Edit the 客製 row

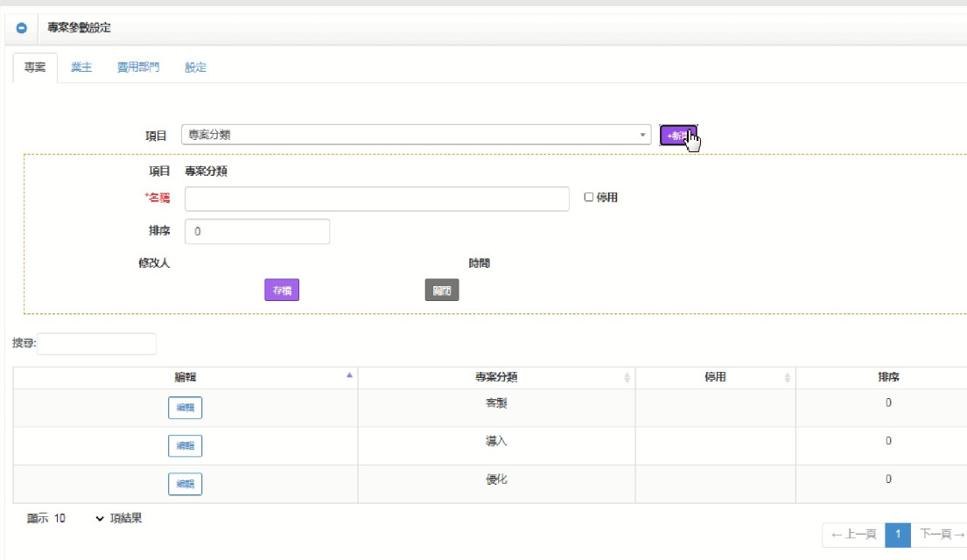[x=185, y=409]
